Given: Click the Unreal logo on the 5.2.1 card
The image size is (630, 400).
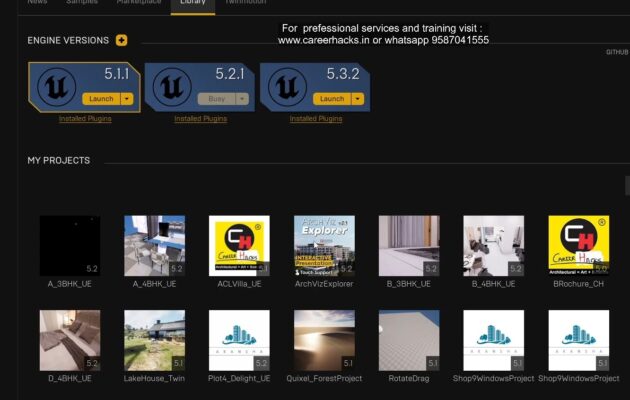Looking at the screenshot, I should click(170, 87).
